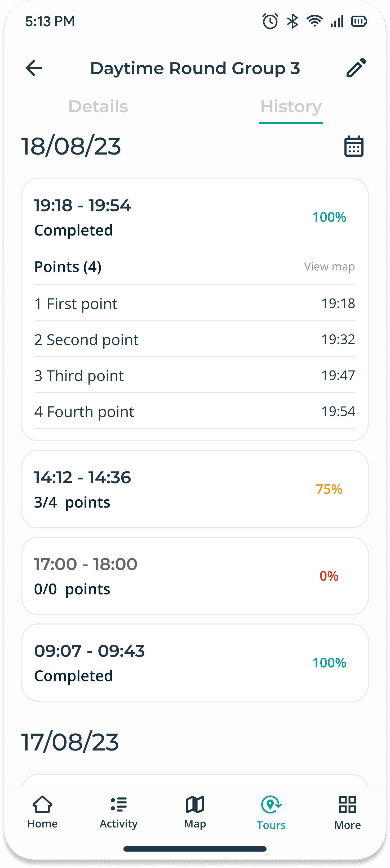Tap the 75% completion indicator
This screenshot has width=390, height=868.
(329, 489)
